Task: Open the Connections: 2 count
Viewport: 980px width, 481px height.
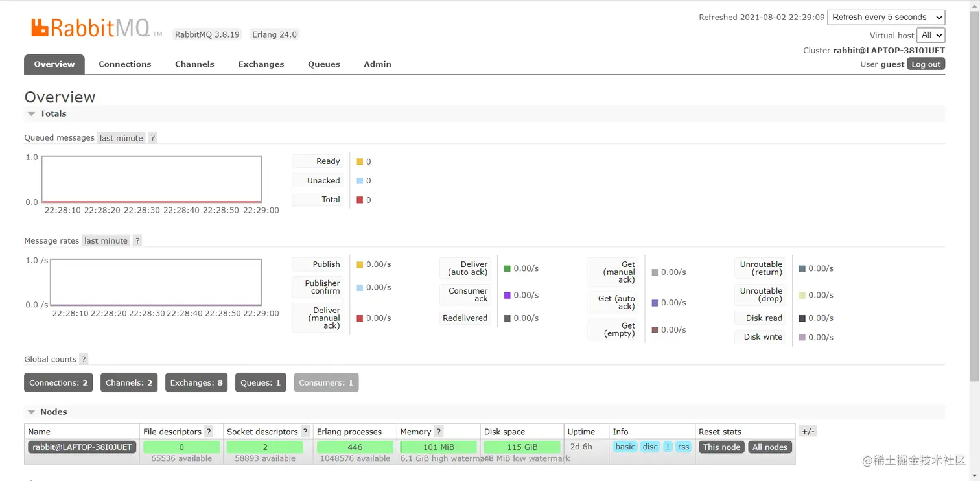Action: tap(58, 383)
